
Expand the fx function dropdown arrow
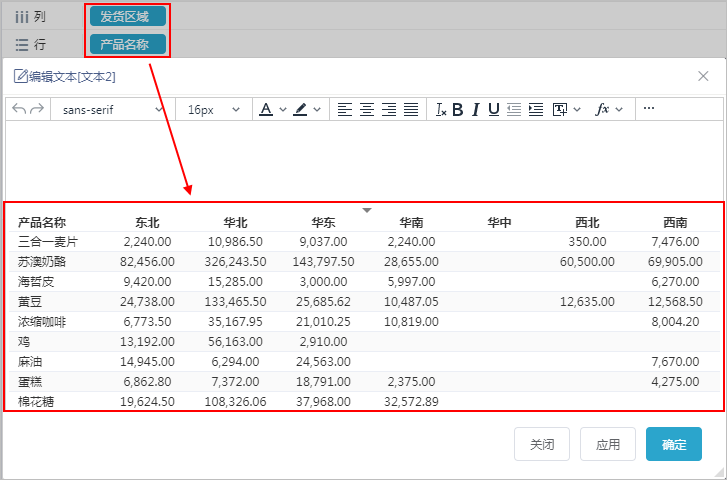[x=619, y=110]
